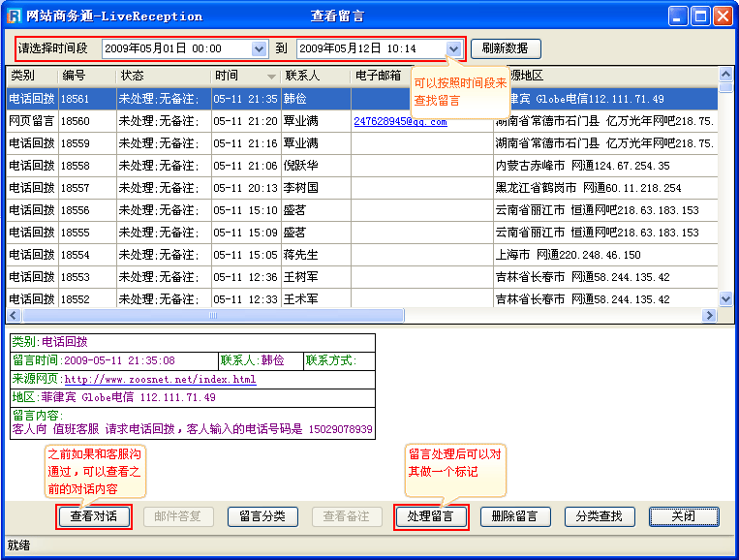Click the 分类查找 button

tap(599, 516)
